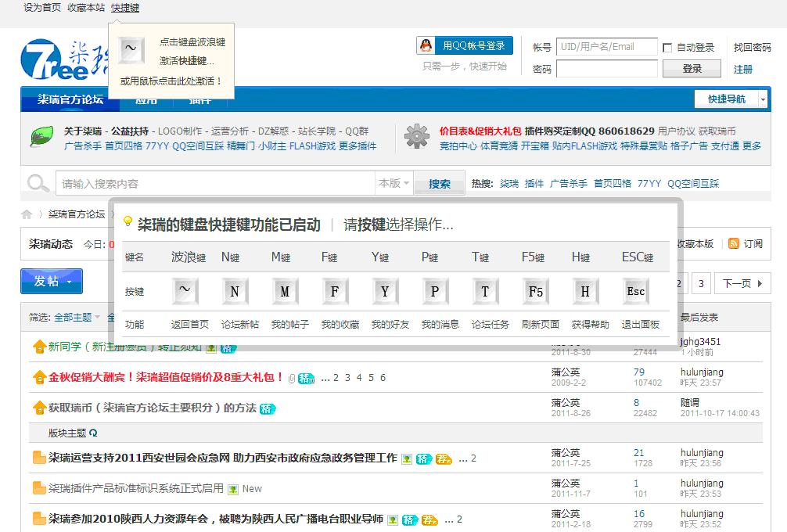This screenshot has height=532, width=787.
Task: Click 设为首页 in top bar
Action: point(42,8)
